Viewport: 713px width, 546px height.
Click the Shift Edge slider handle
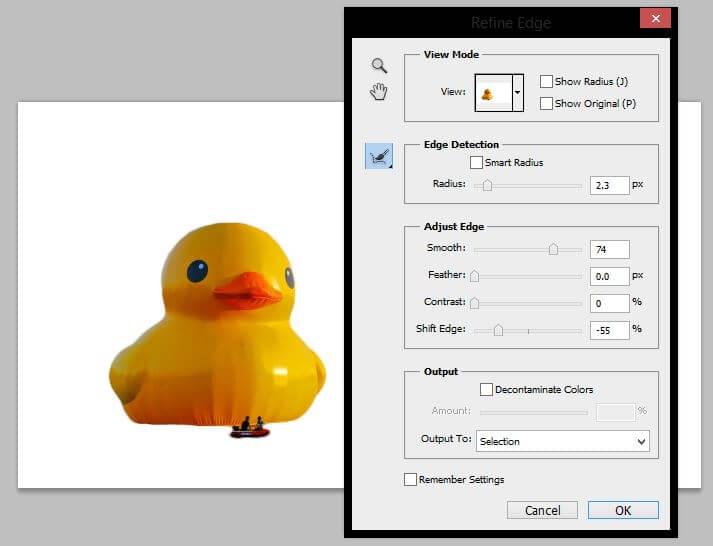click(498, 330)
